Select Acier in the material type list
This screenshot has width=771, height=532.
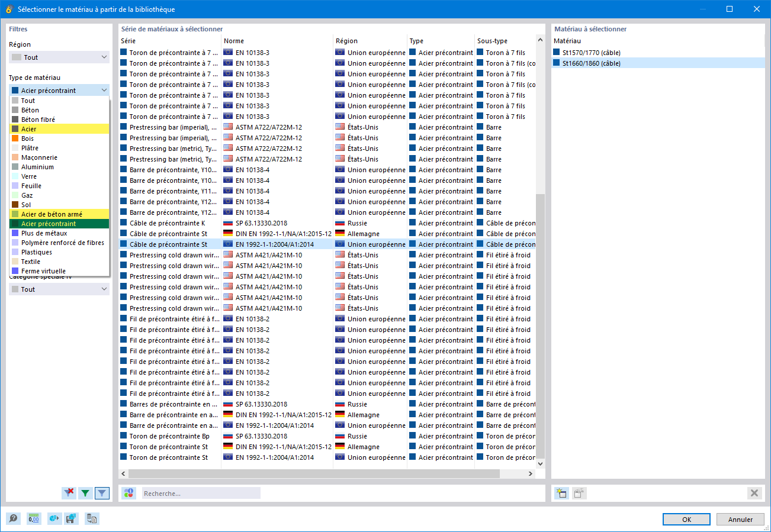click(59, 129)
